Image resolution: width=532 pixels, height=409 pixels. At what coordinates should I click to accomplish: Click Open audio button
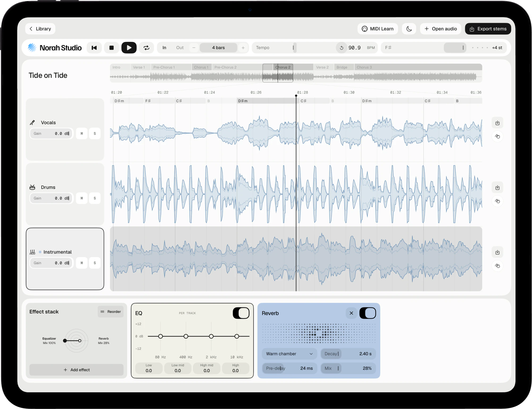pos(440,29)
